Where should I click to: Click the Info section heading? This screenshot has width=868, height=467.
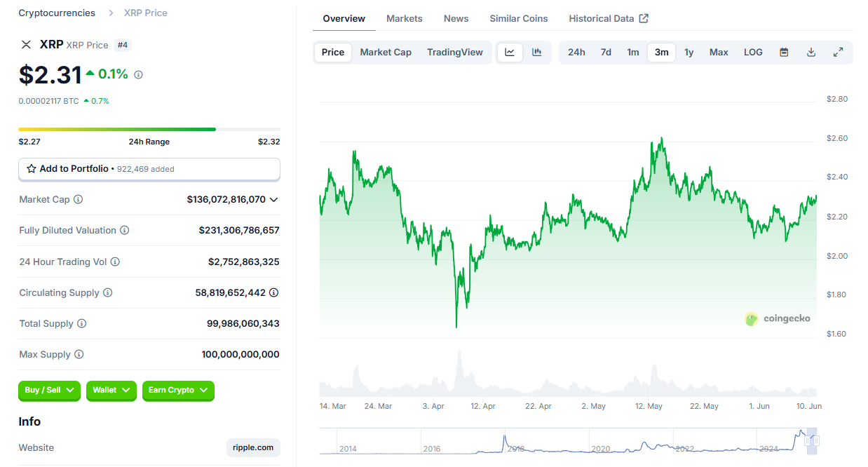click(x=29, y=421)
